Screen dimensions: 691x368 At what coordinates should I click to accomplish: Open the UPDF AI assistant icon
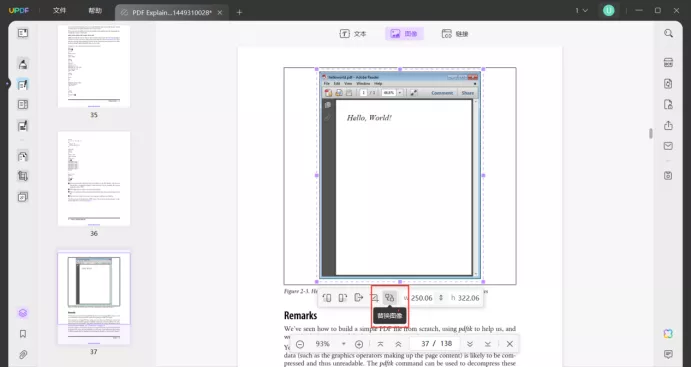[669, 334]
